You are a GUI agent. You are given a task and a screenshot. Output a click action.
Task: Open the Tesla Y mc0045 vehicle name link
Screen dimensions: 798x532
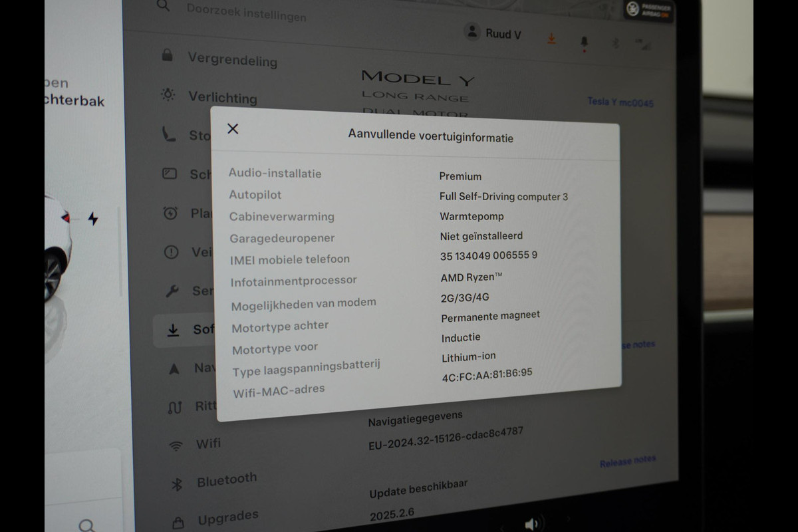click(x=620, y=102)
